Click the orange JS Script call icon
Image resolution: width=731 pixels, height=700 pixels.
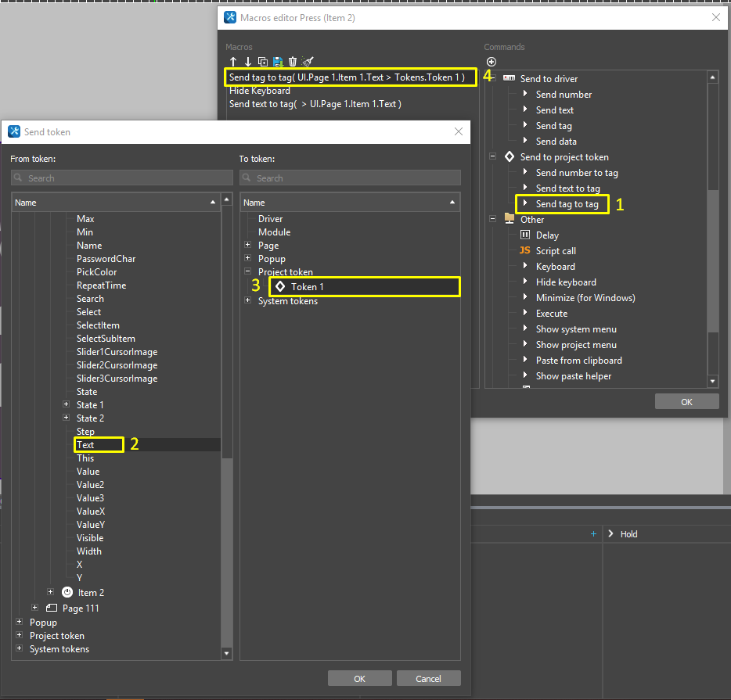525,251
